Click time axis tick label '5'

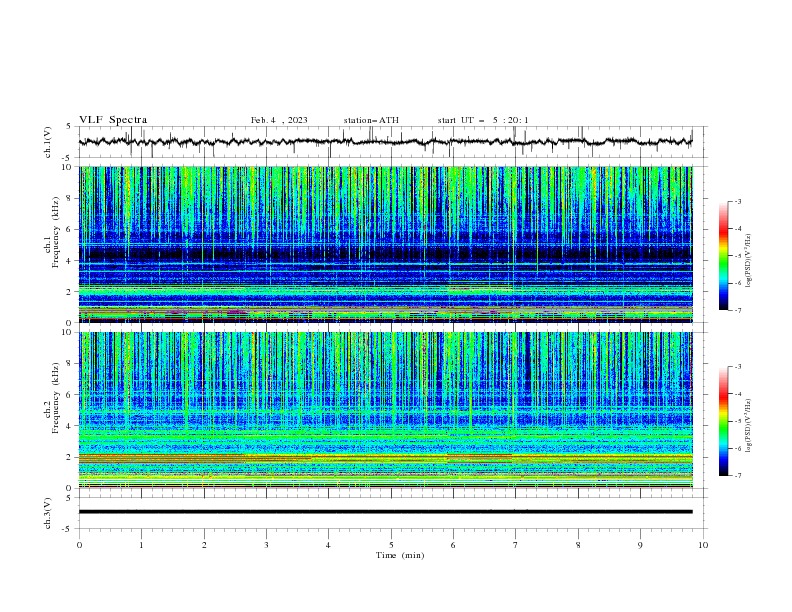391,545
